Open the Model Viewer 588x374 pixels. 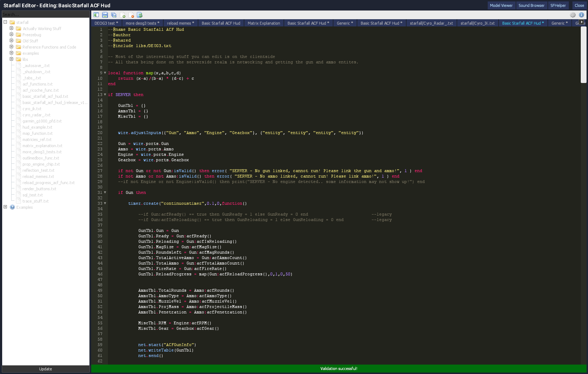(x=501, y=5)
